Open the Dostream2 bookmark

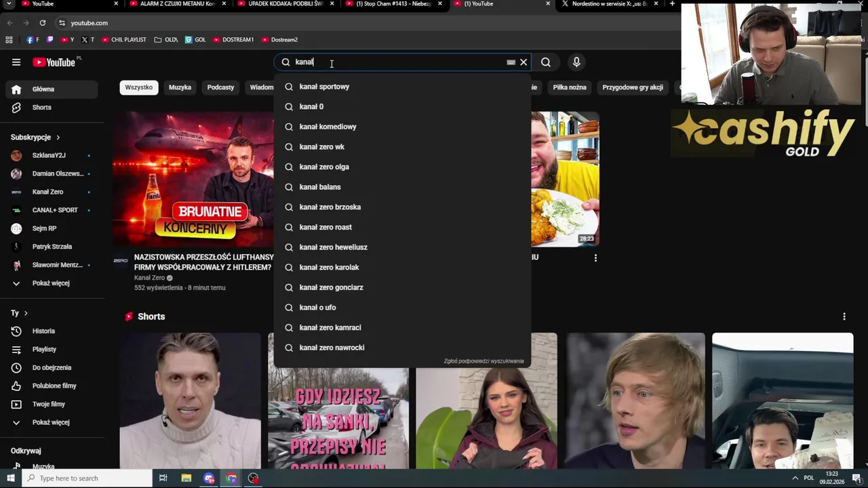pyautogui.click(x=279, y=40)
